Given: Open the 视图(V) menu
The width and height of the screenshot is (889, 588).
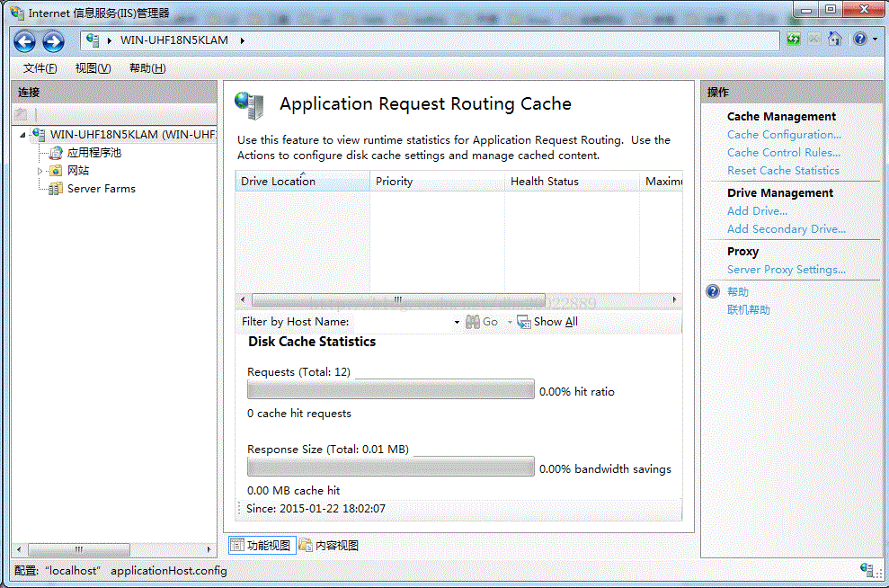Looking at the screenshot, I should (x=93, y=68).
